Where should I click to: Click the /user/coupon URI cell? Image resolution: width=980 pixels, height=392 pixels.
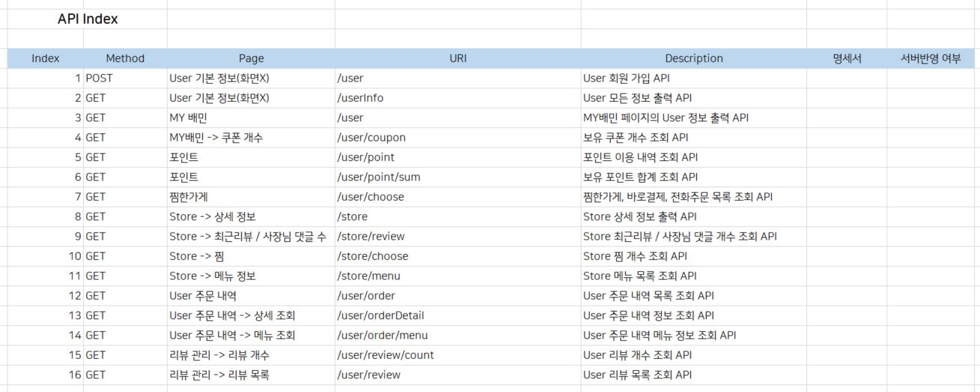[365, 137]
